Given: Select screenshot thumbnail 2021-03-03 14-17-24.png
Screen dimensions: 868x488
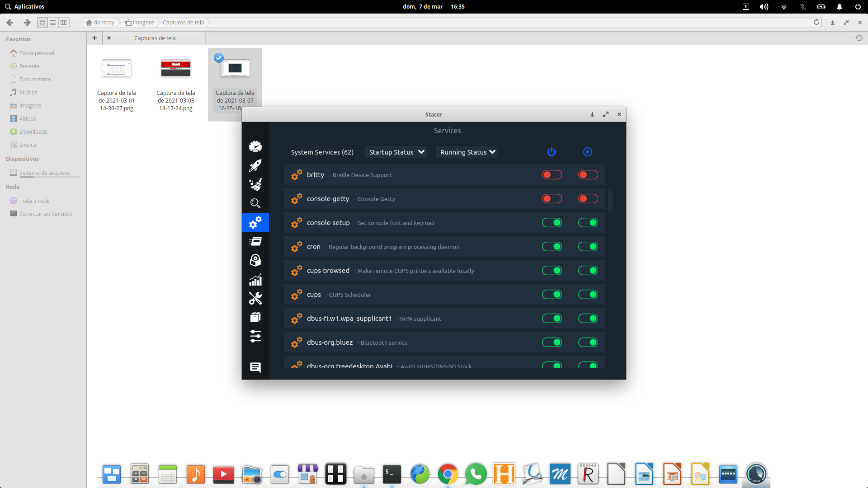Looking at the screenshot, I should coord(176,68).
